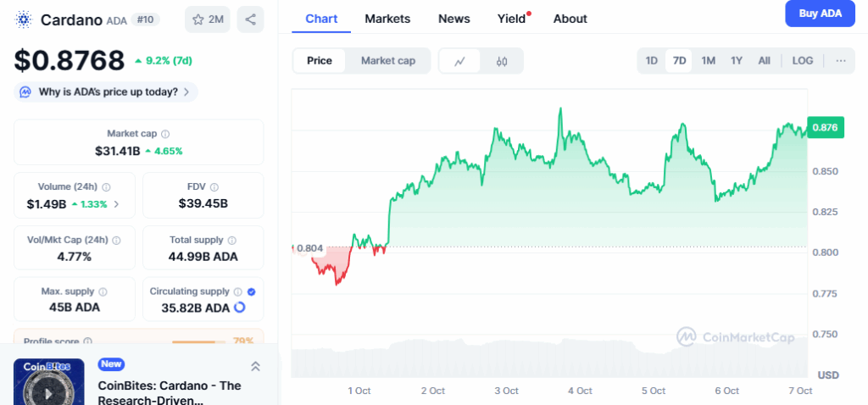Click the info icon beside Total supply

(231, 241)
